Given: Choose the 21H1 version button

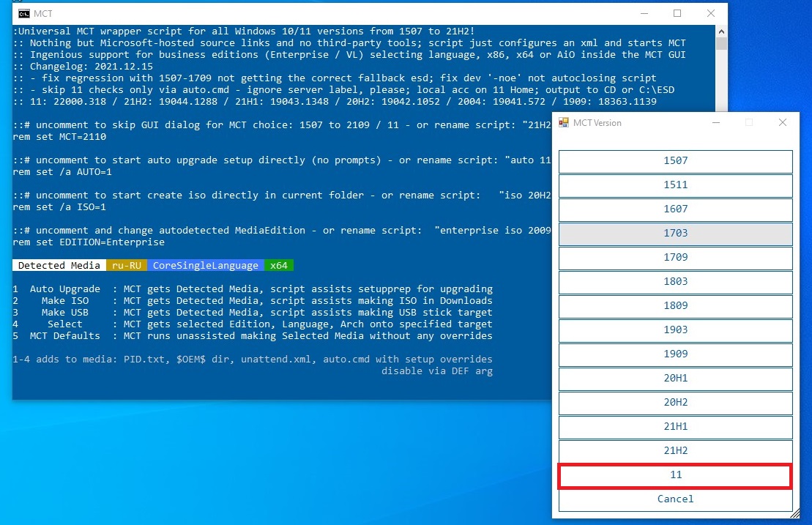Looking at the screenshot, I should tap(675, 427).
